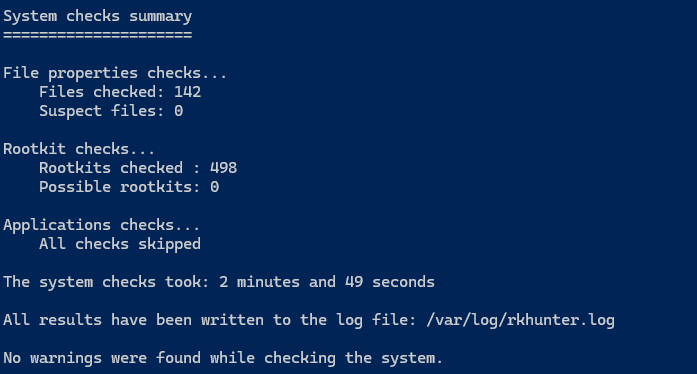
Task: Click the 'Rootkit checks...' line
Action: [x=79, y=149]
